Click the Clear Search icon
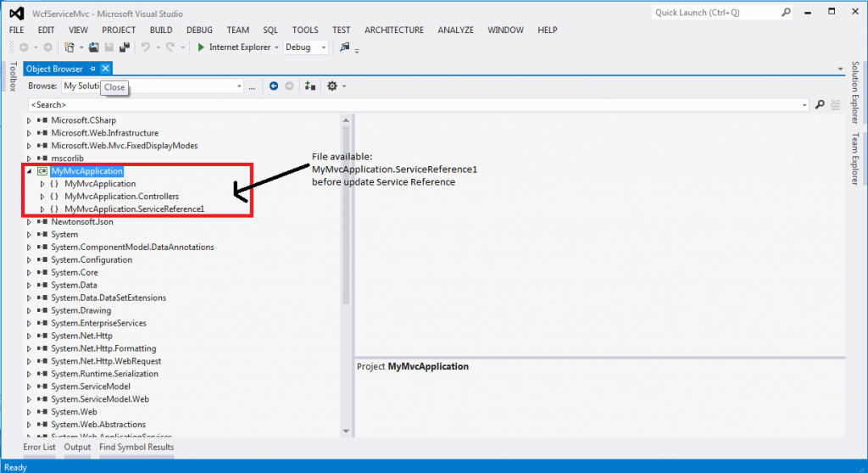 click(x=835, y=104)
